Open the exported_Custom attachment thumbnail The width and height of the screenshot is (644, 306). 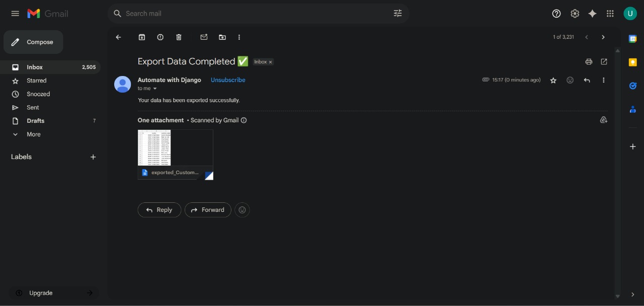pos(176,155)
